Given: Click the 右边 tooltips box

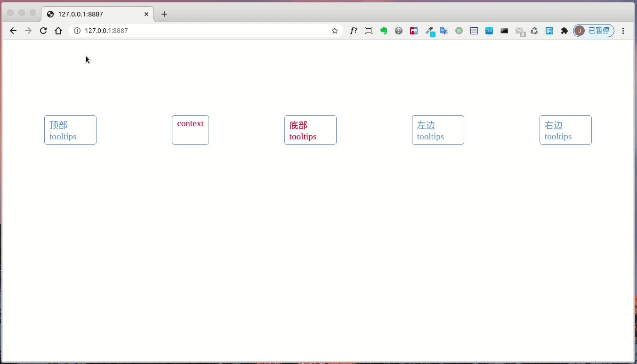Looking at the screenshot, I should [565, 129].
